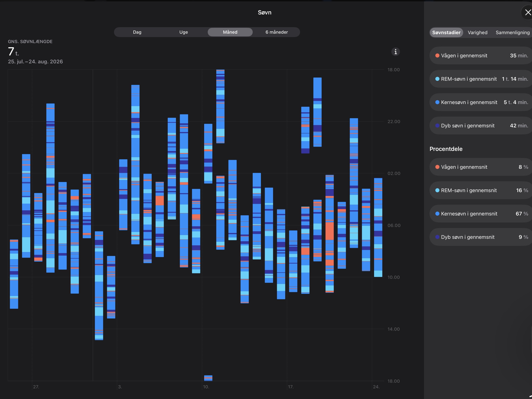The width and height of the screenshot is (532, 399).
Task: Click the cyan dot beside REM-søvn 1 t. 14 min.
Action: click(x=437, y=79)
